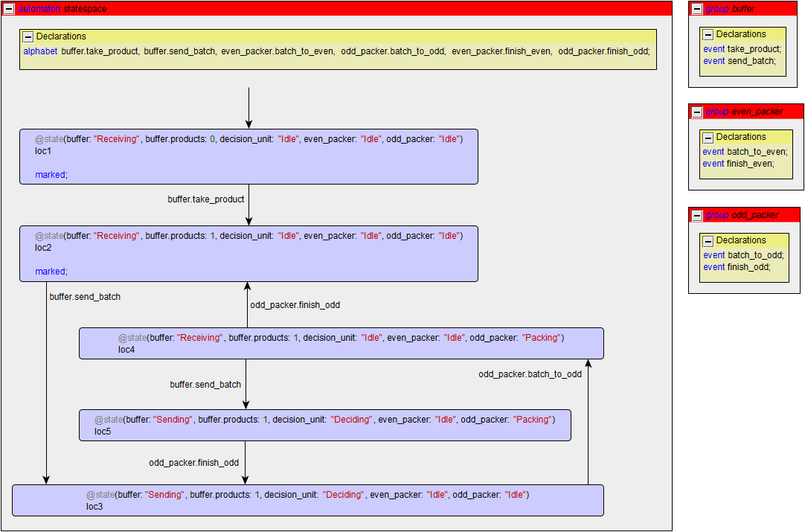Click the odd_packer.batch_to_odd edge label

click(530, 374)
